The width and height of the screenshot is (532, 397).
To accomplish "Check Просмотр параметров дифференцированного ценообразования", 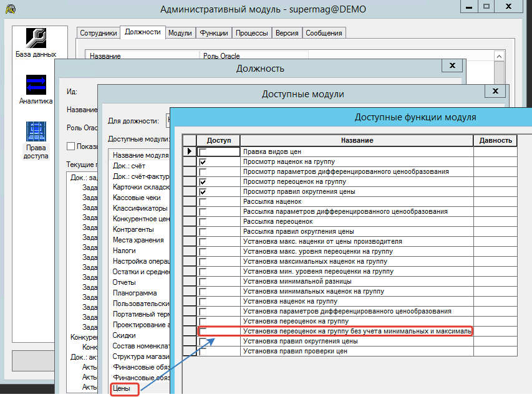I will tap(203, 171).
